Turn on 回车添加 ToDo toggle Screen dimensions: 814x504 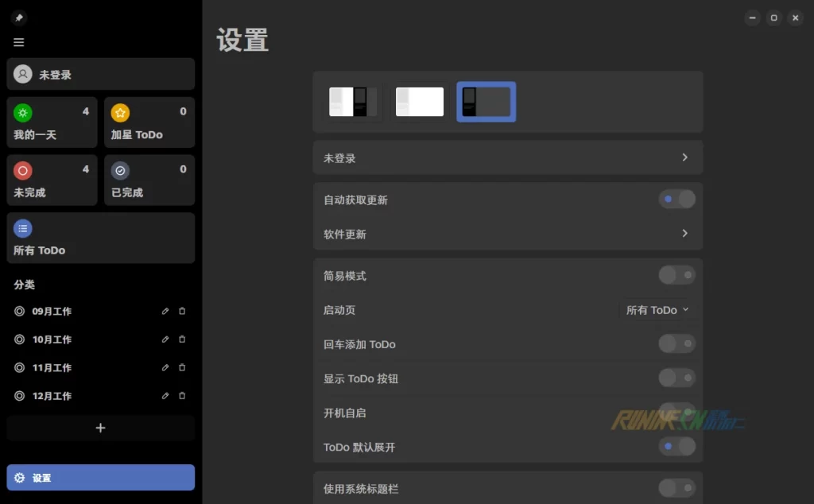point(676,344)
